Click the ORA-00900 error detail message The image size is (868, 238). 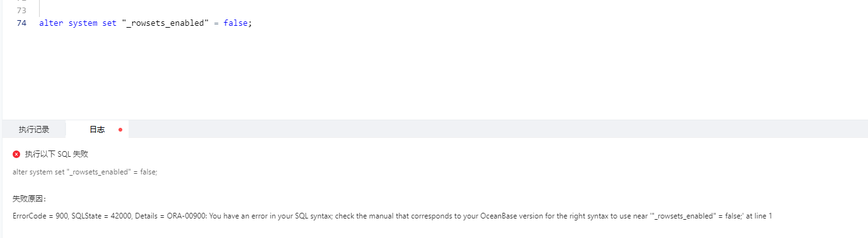pyautogui.click(x=469, y=216)
